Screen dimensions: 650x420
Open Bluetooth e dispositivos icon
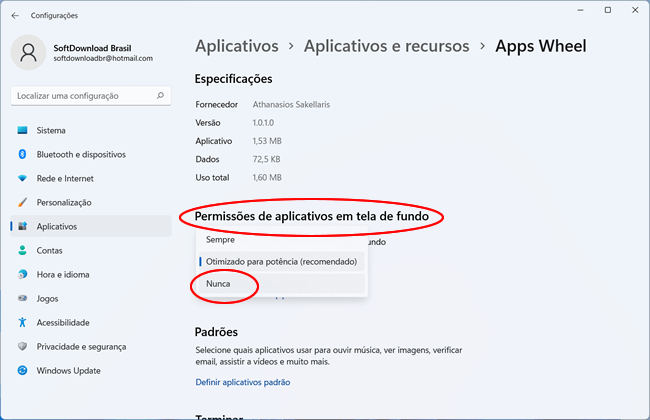[x=22, y=154]
